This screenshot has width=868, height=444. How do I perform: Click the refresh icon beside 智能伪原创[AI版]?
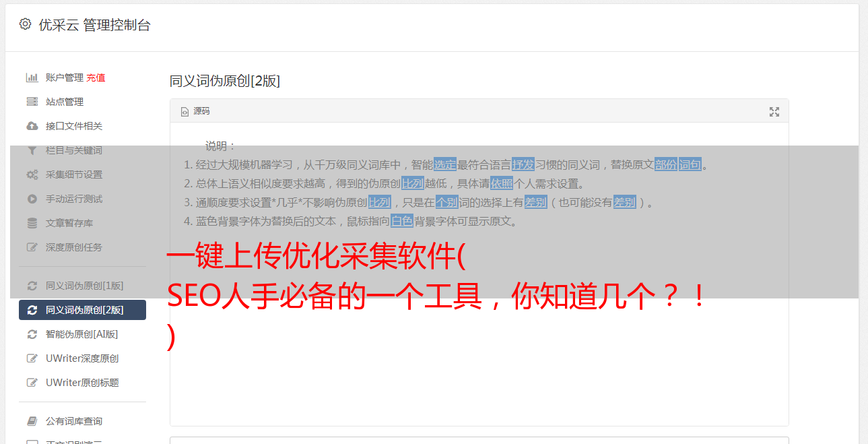(32, 334)
